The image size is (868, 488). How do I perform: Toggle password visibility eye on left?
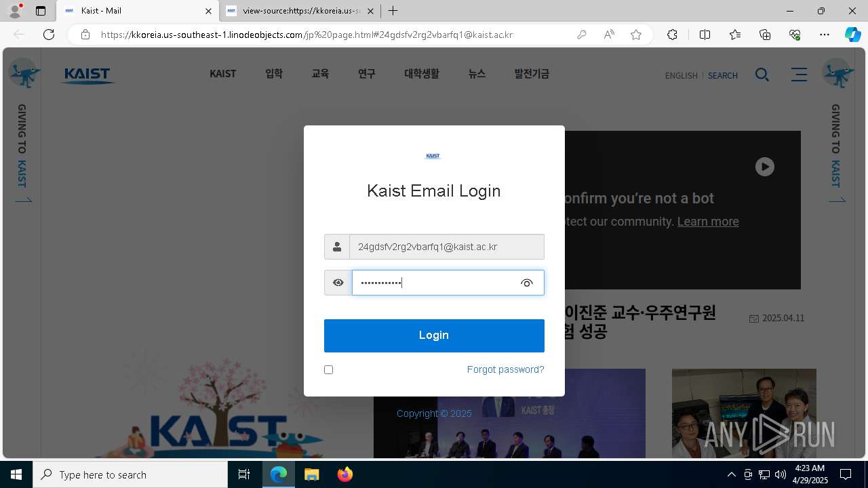click(338, 283)
